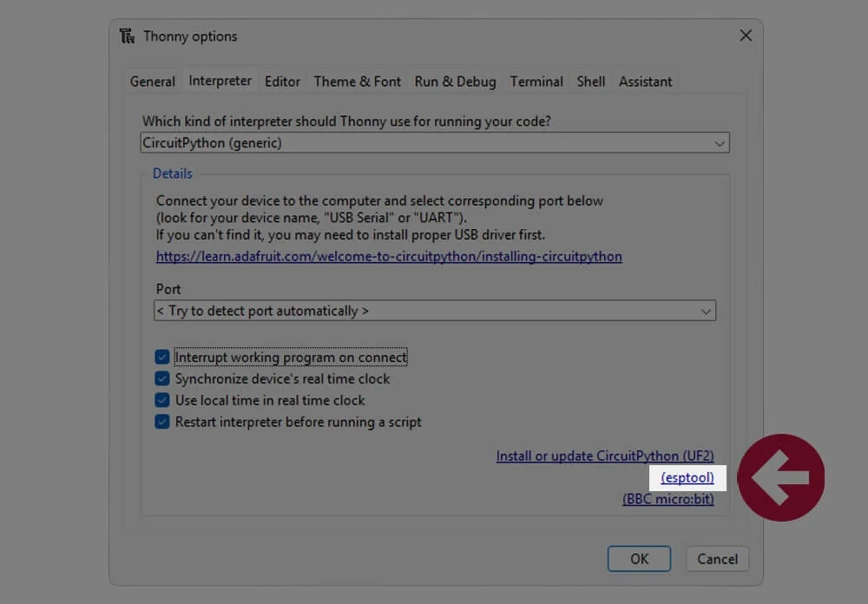This screenshot has height=604, width=868.
Task: Disable Use local time in real time clock
Action: click(162, 400)
